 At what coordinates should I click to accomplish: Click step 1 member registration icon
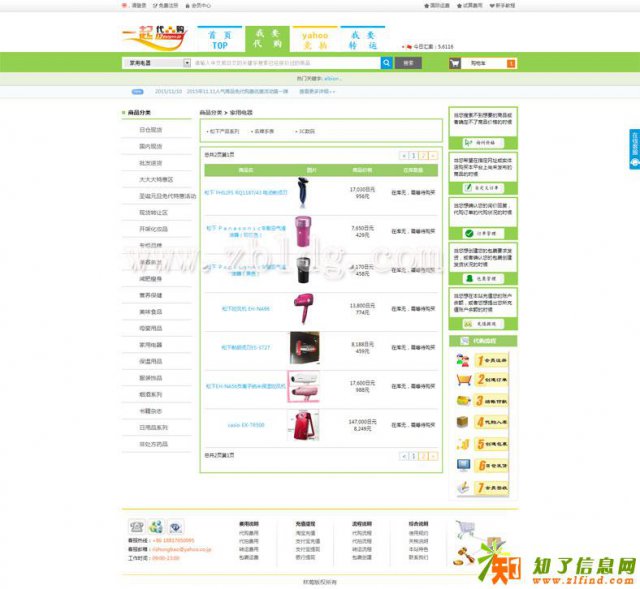[463, 359]
